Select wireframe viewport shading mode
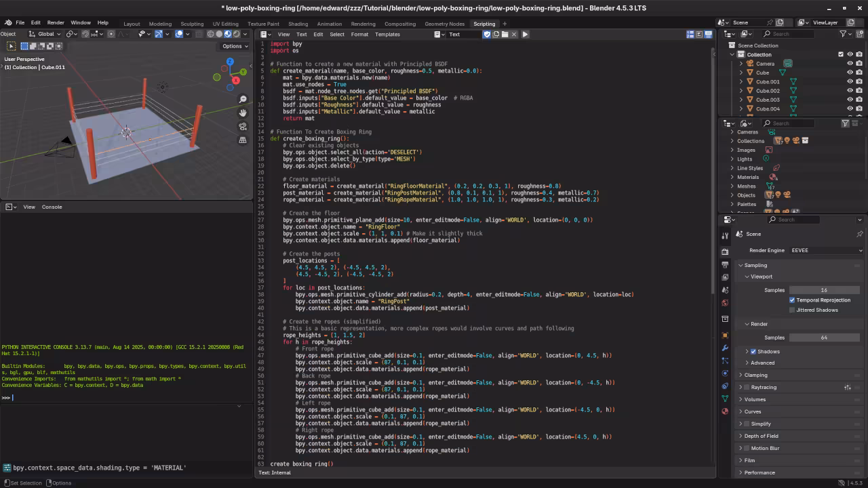Image resolution: width=868 pixels, height=488 pixels. (x=211, y=34)
